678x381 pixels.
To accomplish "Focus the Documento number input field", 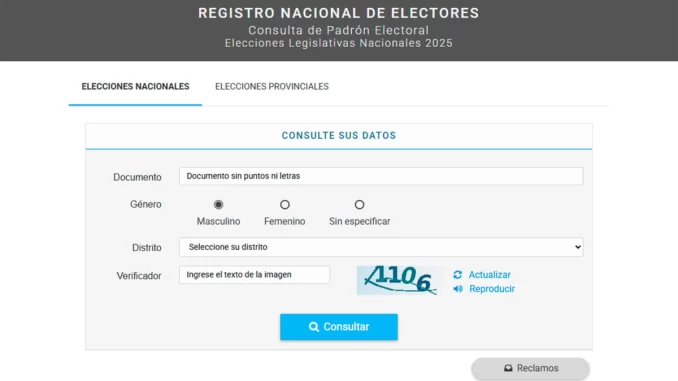I will tap(381, 176).
